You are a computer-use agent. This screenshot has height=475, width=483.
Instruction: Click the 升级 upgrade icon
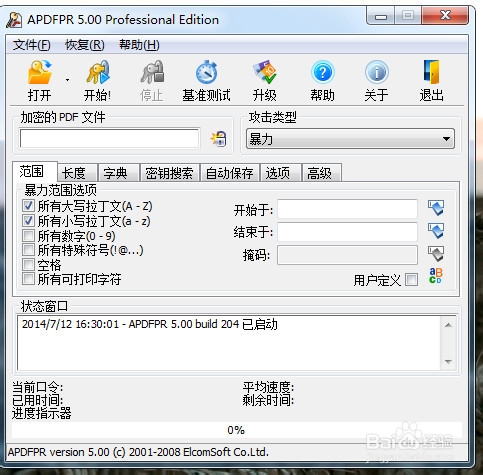coord(265,72)
